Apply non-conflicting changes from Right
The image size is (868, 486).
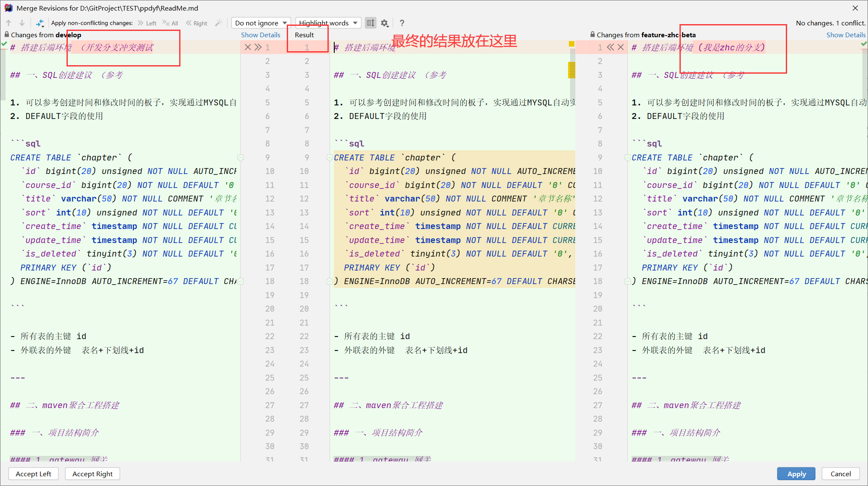click(x=197, y=23)
